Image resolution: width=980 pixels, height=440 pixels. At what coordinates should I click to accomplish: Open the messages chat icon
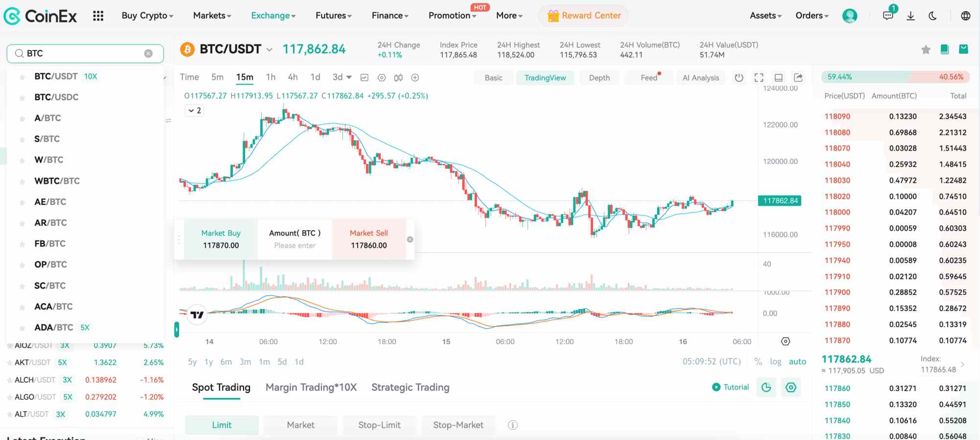[x=888, y=16]
